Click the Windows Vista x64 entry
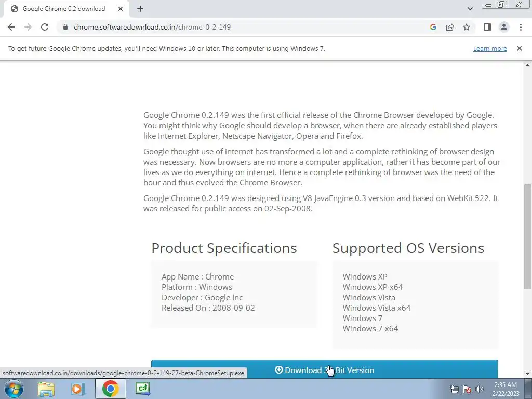Viewport: 532px width, 399px height. [x=377, y=308]
